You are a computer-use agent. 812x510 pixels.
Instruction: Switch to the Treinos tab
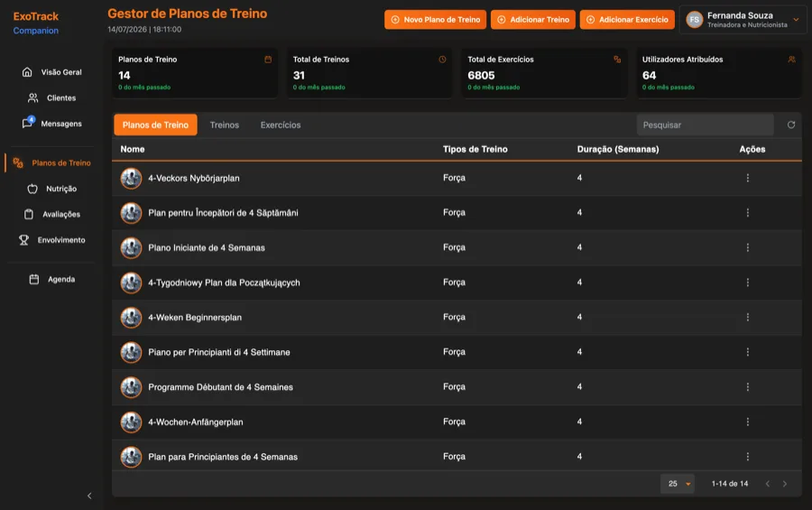click(x=225, y=125)
